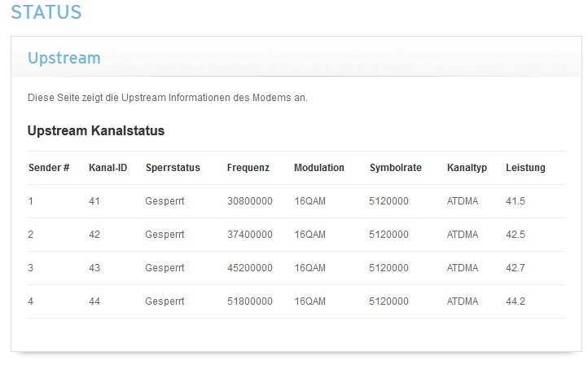Image resolution: width=588 pixels, height=365 pixels.
Task: Click the modem upstream description text
Action: pyautogui.click(x=167, y=98)
